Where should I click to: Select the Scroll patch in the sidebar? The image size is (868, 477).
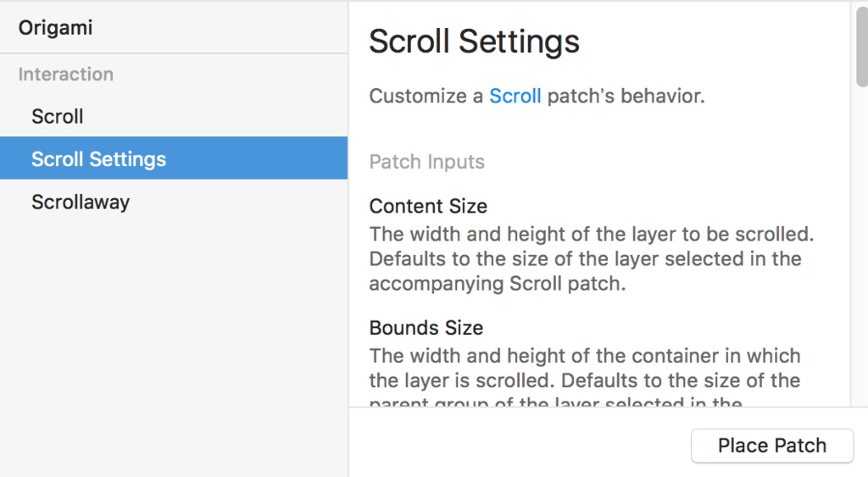58,116
